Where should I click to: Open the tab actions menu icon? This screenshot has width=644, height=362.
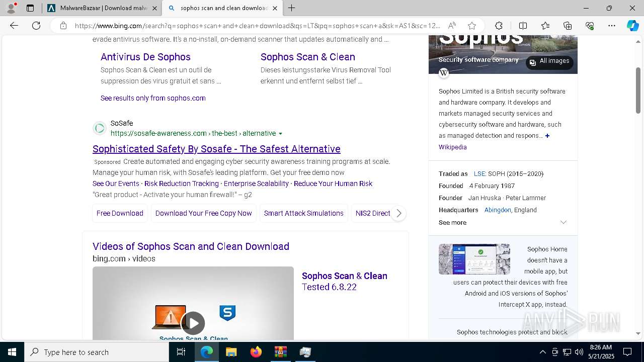point(30,8)
